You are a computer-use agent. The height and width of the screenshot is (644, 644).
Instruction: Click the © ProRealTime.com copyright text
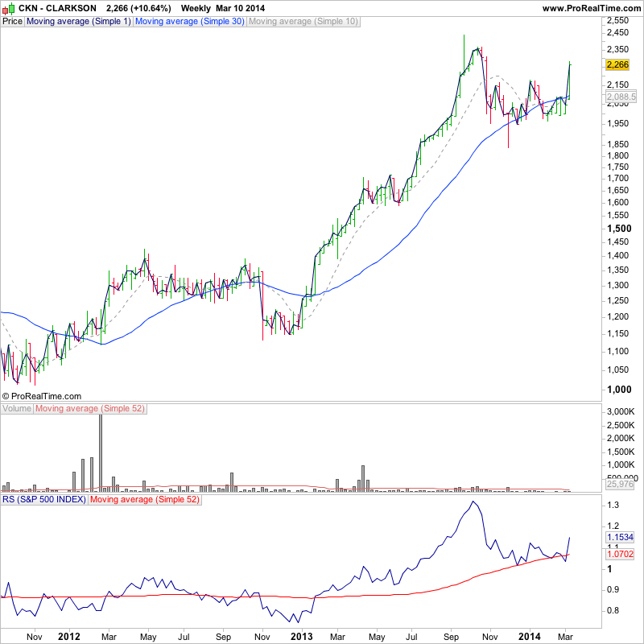[42, 396]
